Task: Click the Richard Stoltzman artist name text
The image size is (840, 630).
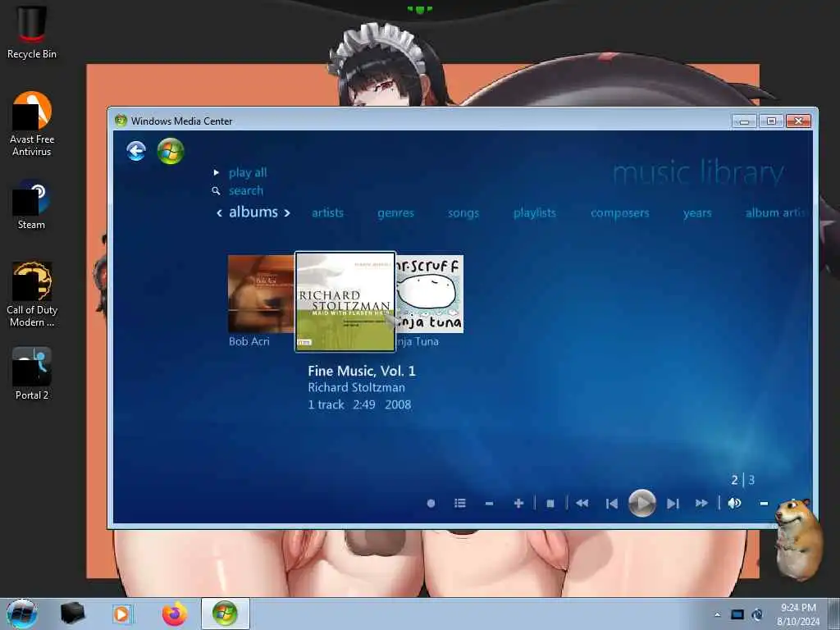Action: pyautogui.click(x=356, y=387)
